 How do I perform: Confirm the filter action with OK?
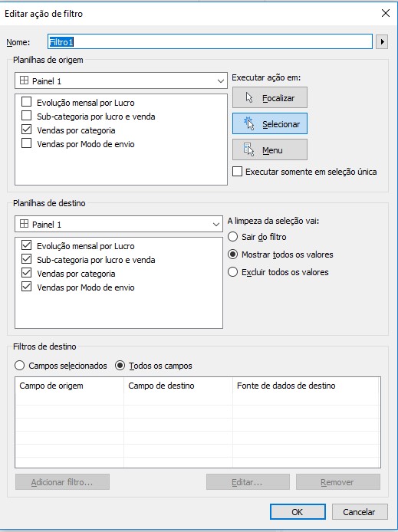pyautogui.click(x=298, y=511)
